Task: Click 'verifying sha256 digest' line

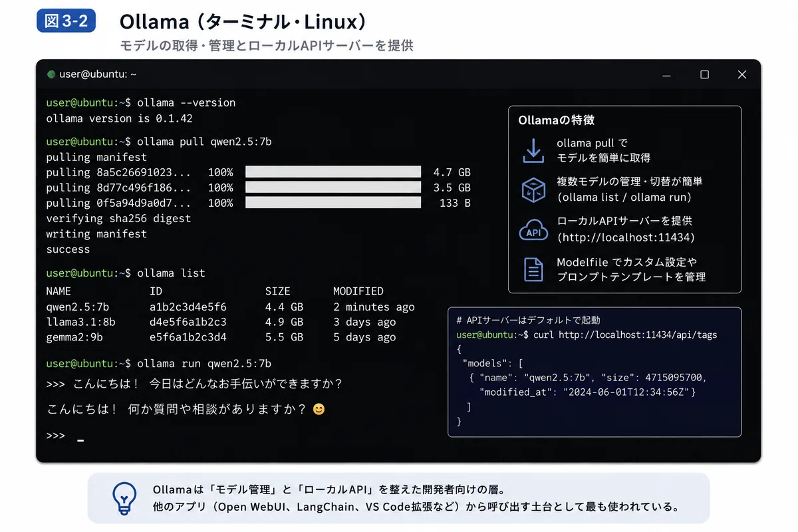Action: (118, 218)
